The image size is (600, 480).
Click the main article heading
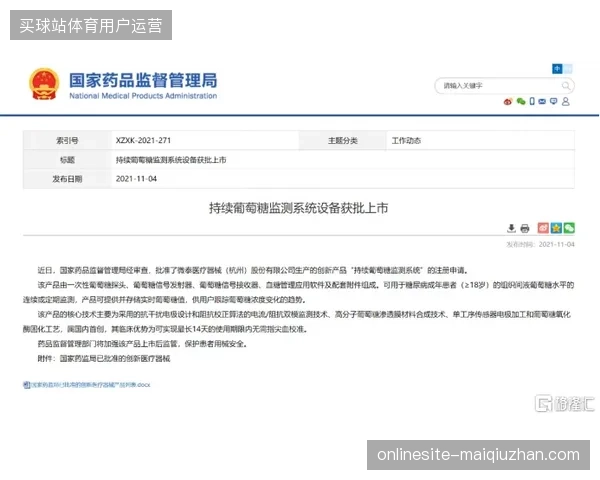pos(298,208)
